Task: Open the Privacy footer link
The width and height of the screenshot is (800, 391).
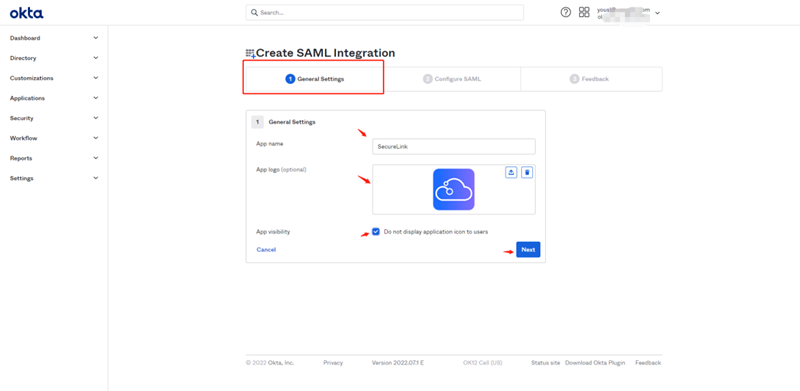Action: point(333,363)
